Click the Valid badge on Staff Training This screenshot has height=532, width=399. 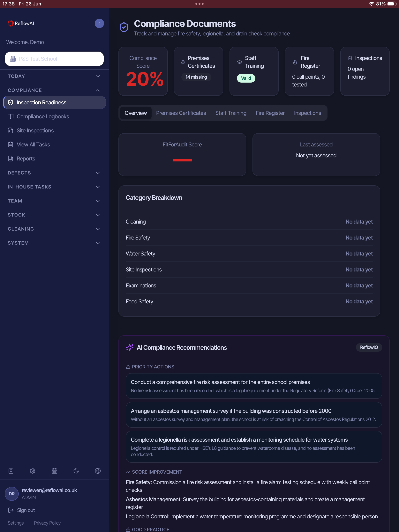[246, 78]
